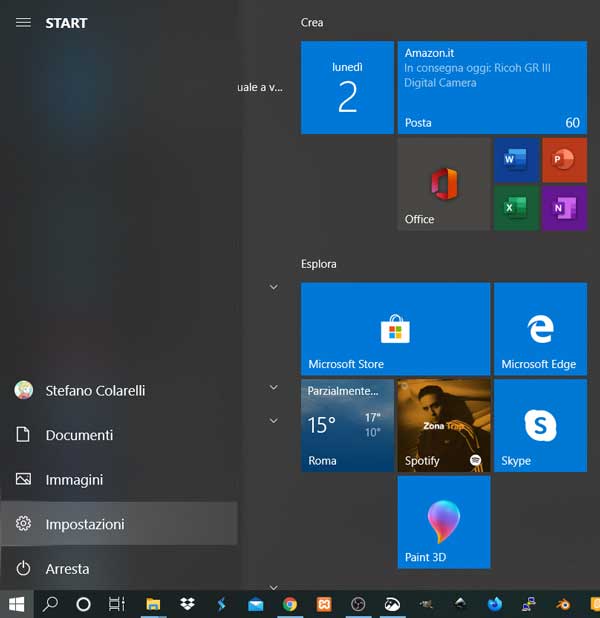Click the truncated "uale a v..." app entry
This screenshot has width=600, height=618.
point(260,87)
